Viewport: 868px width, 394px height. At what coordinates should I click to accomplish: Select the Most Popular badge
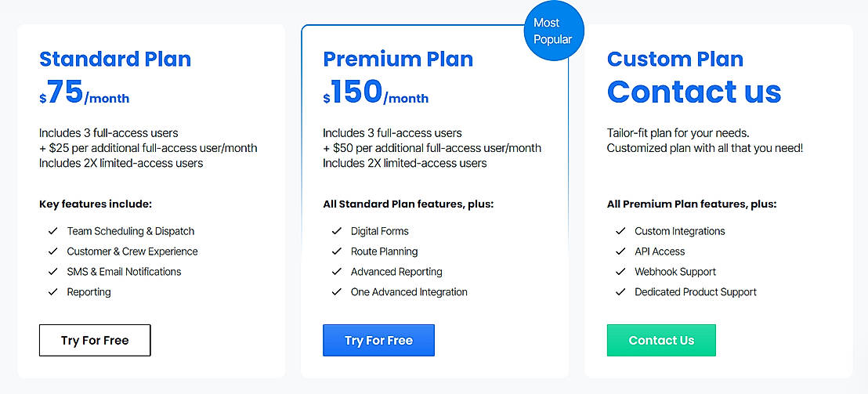click(553, 31)
